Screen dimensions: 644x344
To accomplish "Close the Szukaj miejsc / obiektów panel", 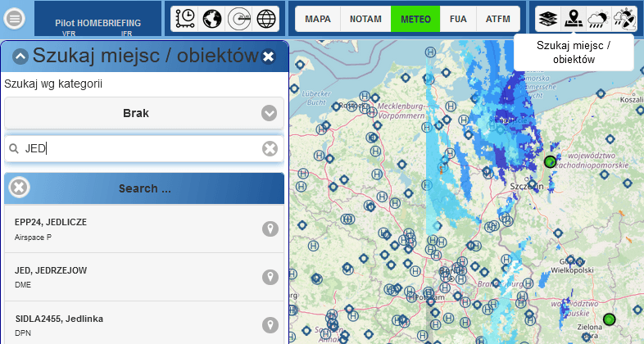I will 268,57.
